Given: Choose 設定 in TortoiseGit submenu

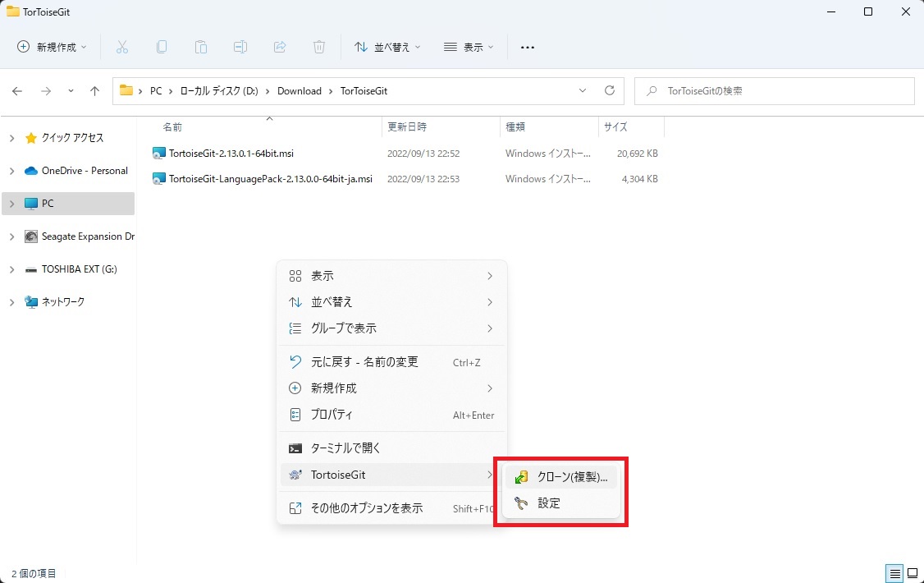Looking at the screenshot, I should pyautogui.click(x=561, y=503).
